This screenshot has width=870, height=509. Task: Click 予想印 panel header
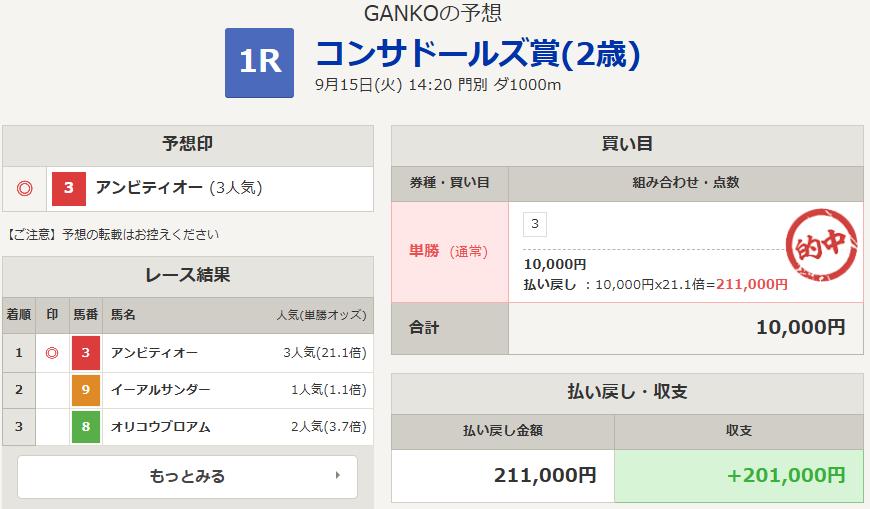coord(188,145)
